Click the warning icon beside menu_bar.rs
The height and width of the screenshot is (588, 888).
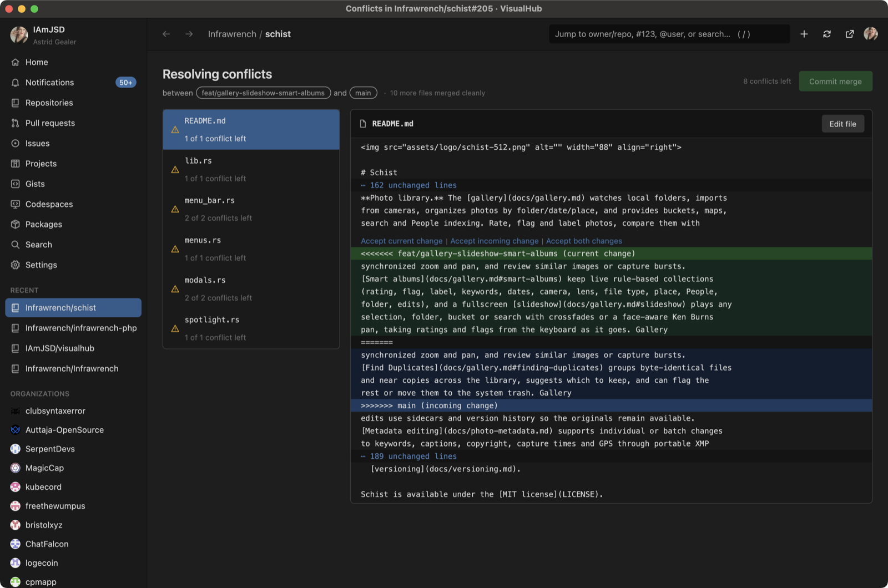(x=175, y=209)
